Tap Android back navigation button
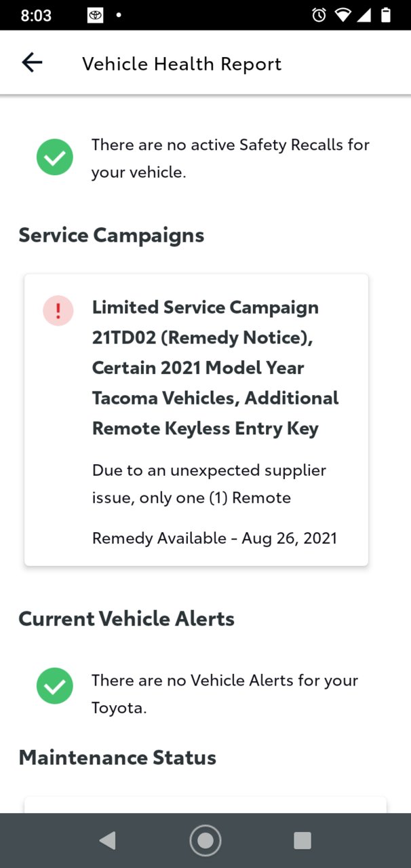The width and height of the screenshot is (411, 868). point(107,841)
